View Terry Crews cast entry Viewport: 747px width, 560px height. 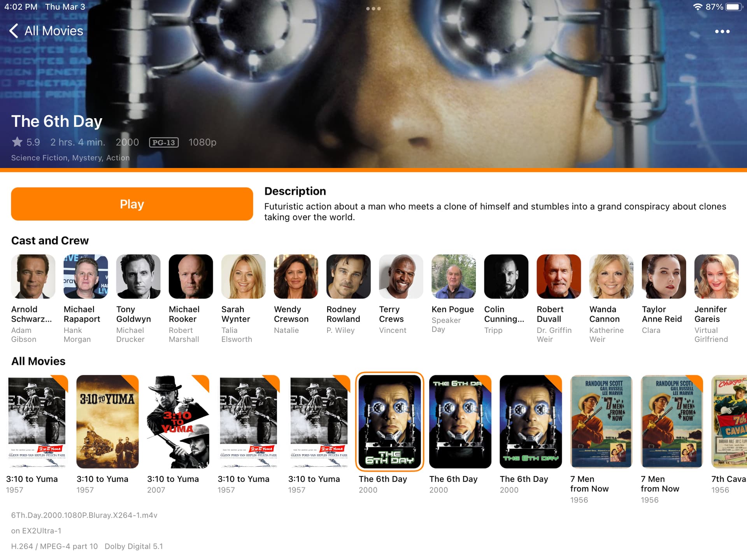point(401,276)
